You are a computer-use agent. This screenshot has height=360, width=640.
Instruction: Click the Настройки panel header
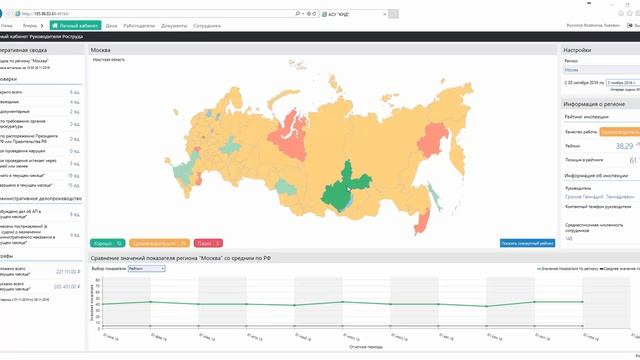point(601,50)
